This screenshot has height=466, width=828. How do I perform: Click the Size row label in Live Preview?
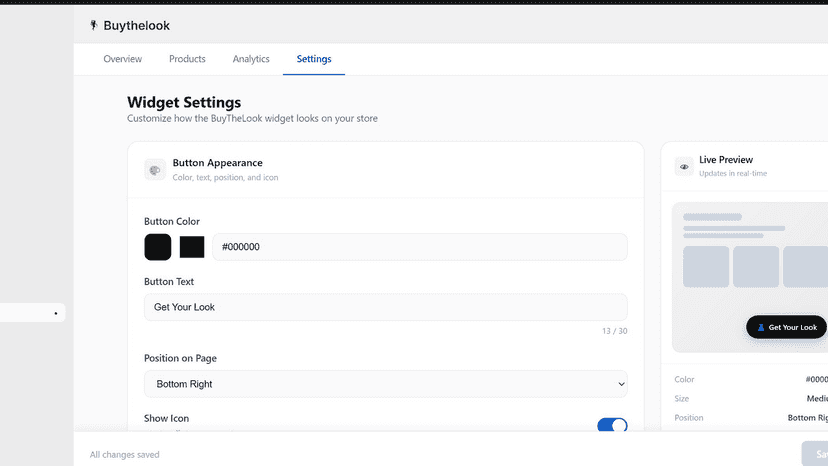[681, 398]
